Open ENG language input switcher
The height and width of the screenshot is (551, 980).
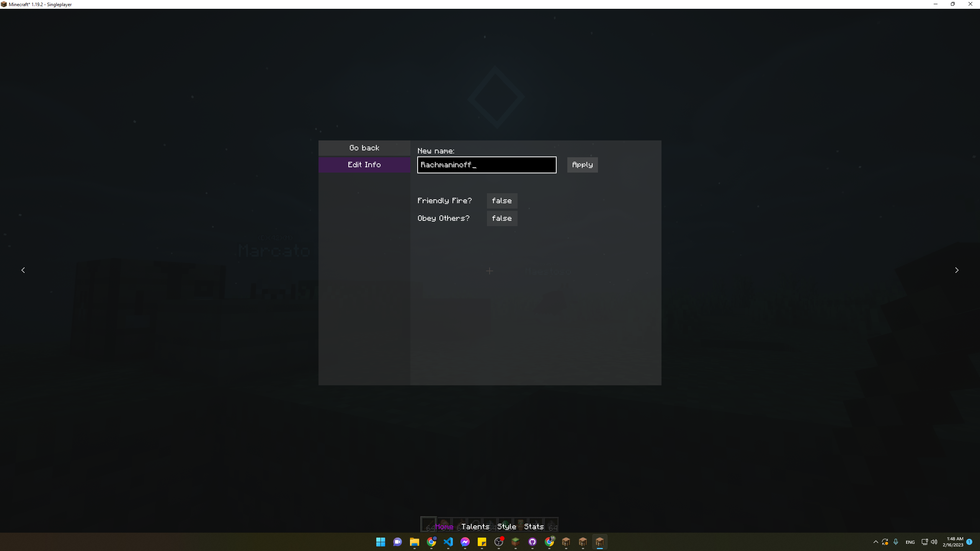pos(910,542)
